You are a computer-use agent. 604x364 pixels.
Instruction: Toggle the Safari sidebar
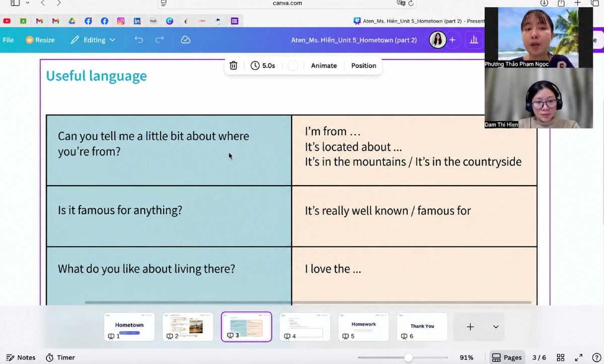15,3
